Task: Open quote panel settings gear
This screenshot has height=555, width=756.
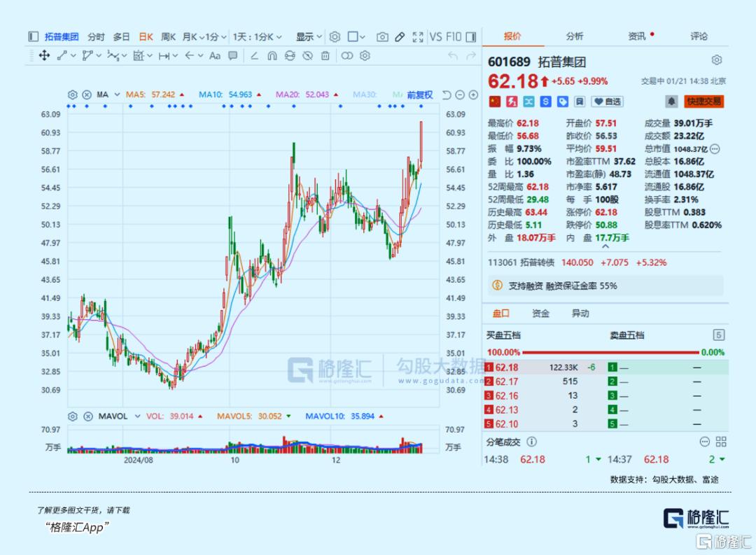Action: point(717,60)
